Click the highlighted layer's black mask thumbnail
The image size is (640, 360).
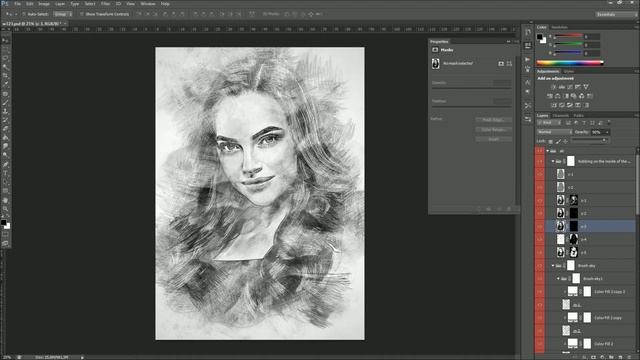coord(573,226)
